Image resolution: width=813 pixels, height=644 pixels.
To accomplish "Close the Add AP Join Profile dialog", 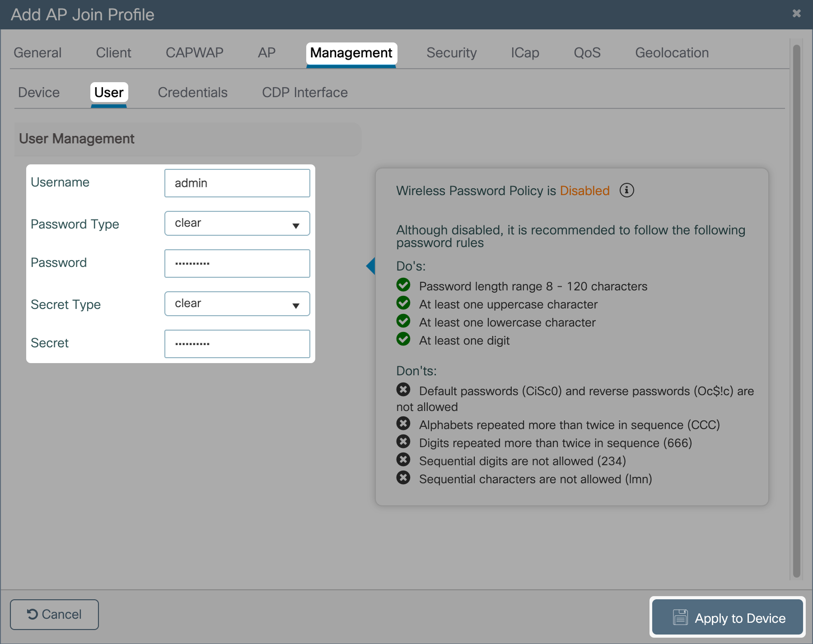I will tap(796, 14).
